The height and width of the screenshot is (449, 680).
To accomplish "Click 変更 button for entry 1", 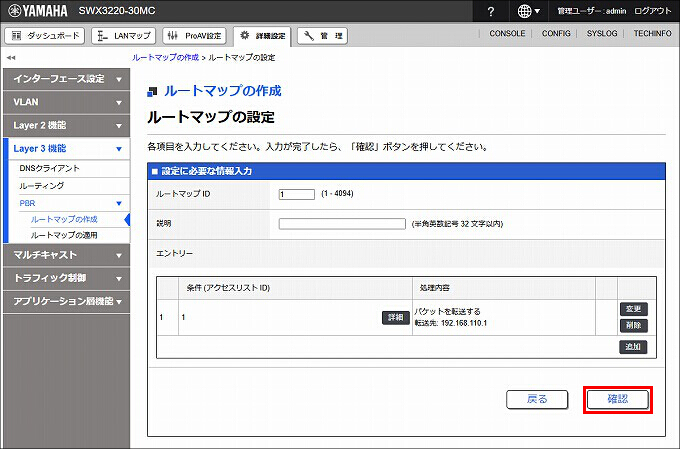I will (x=634, y=309).
